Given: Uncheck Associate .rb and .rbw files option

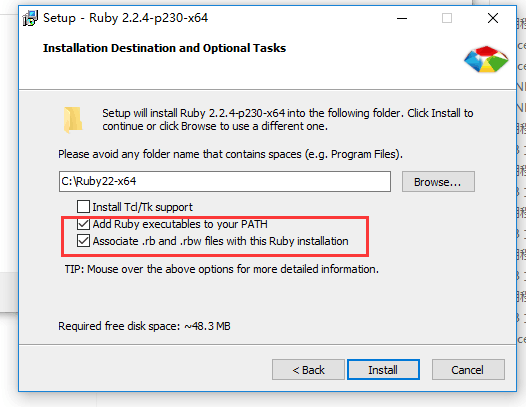Looking at the screenshot, I should pos(83,241).
